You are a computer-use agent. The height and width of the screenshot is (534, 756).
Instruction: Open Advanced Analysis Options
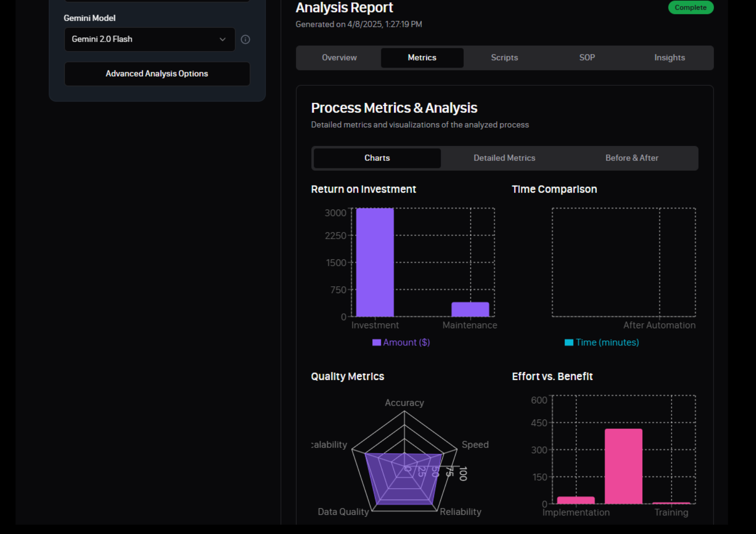tap(157, 74)
